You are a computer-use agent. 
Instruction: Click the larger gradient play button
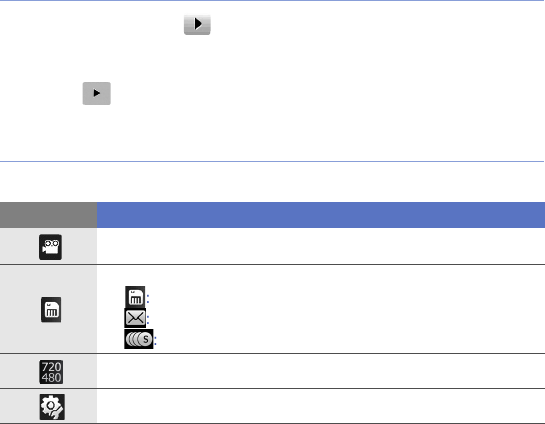point(197,24)
